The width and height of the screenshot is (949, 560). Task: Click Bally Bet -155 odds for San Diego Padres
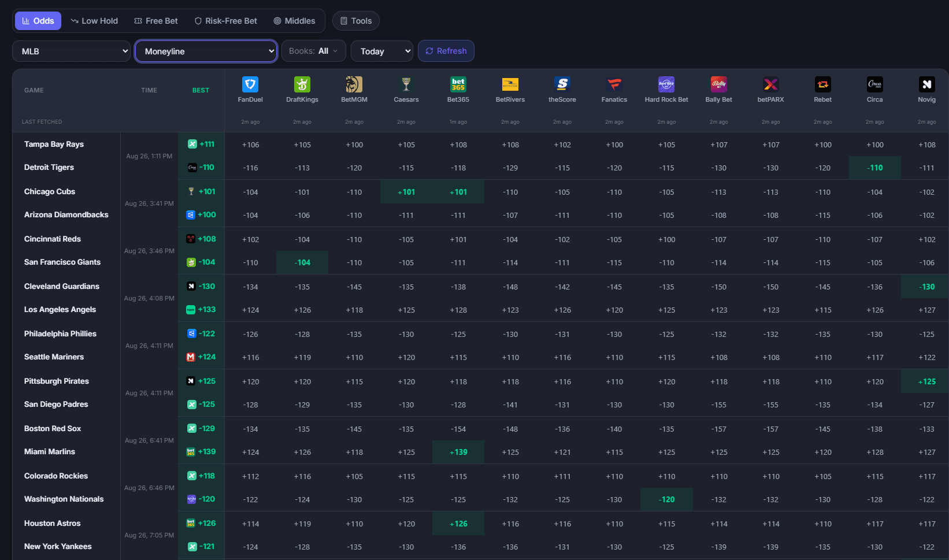tap(719, 405)
